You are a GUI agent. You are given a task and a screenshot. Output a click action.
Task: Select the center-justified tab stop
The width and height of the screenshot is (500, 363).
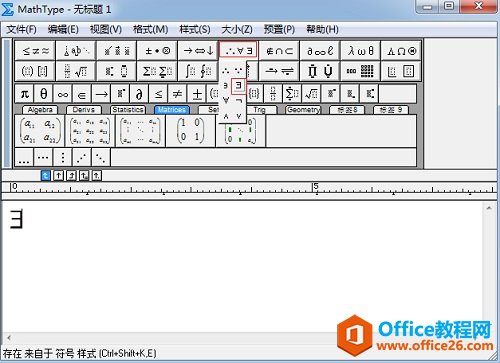[58, 175]
